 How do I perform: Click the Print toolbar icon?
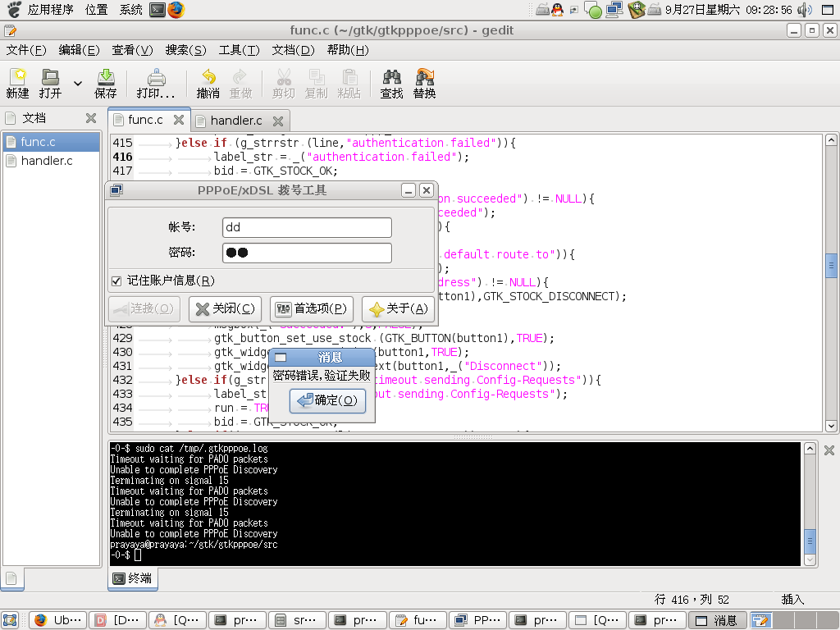156,84
